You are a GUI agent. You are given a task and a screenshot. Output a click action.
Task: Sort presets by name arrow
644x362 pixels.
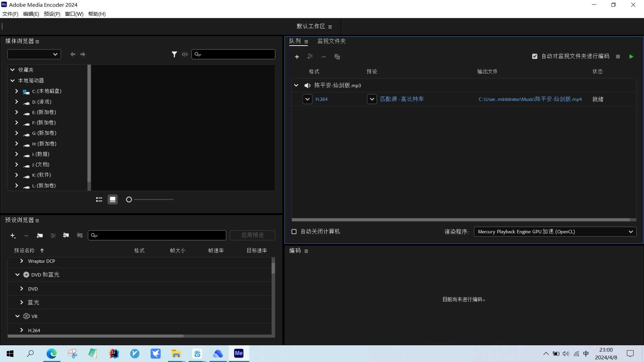click(42, 250)
